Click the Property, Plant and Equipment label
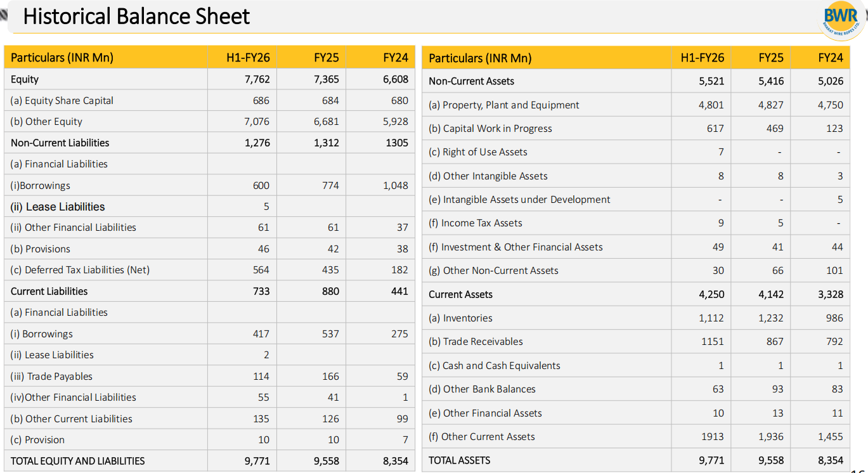This screenshot has height=473, width=868. (x=504, y=105)
